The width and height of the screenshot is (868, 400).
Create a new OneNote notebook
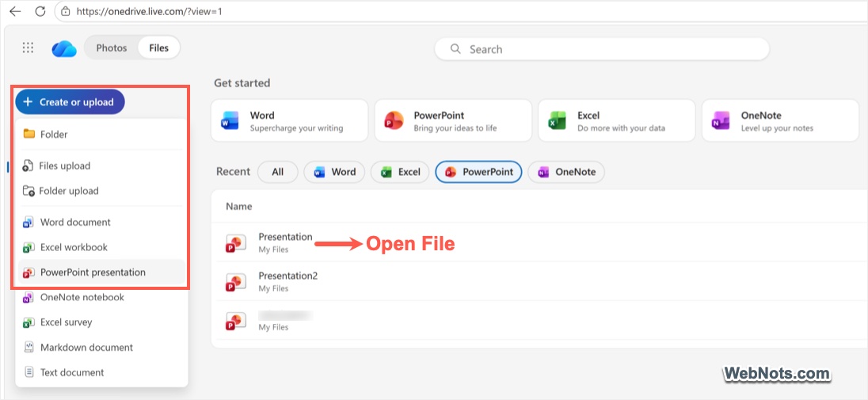tap(102, 298)
